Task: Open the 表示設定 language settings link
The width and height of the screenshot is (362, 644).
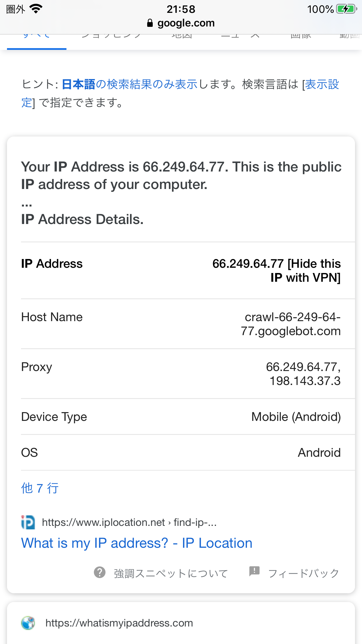Action: point(322,85)
